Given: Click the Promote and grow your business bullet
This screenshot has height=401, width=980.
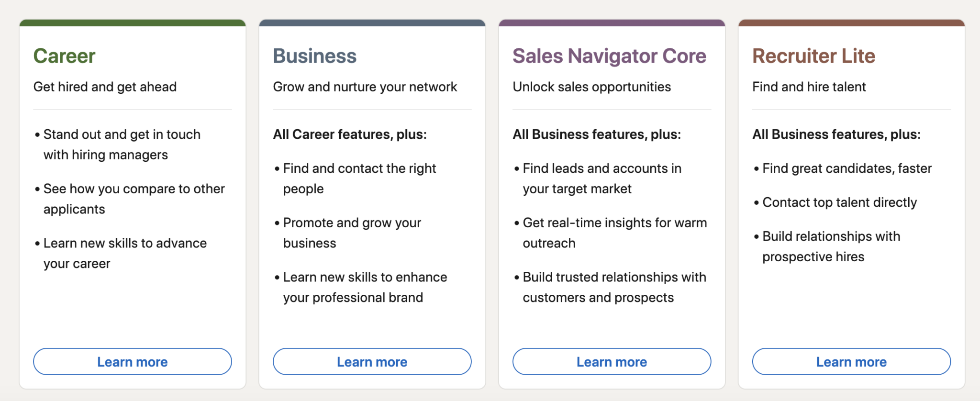Looking at the screenshot, I should (x=352, y=233).
